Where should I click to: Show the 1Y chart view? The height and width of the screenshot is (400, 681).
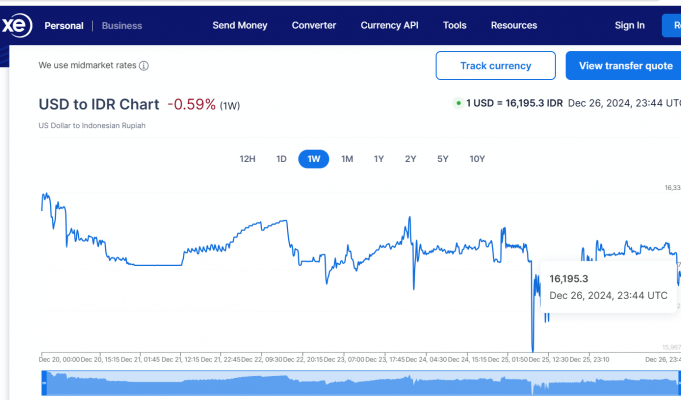[378, 158]
